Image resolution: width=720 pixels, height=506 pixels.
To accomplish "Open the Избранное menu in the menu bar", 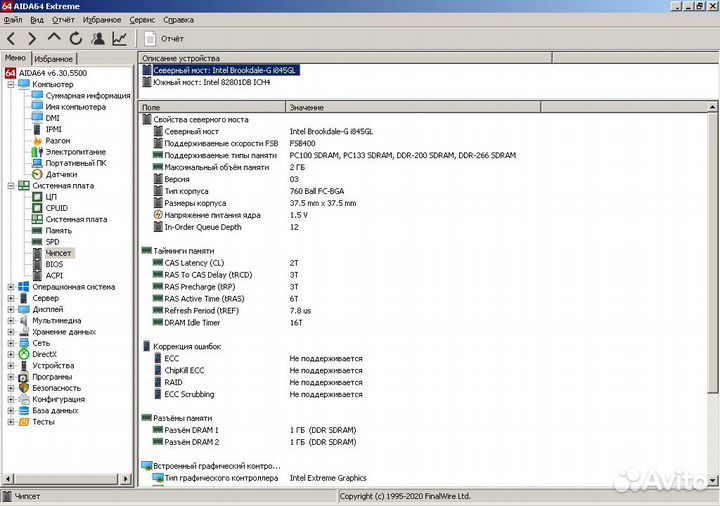I will 102,20.
